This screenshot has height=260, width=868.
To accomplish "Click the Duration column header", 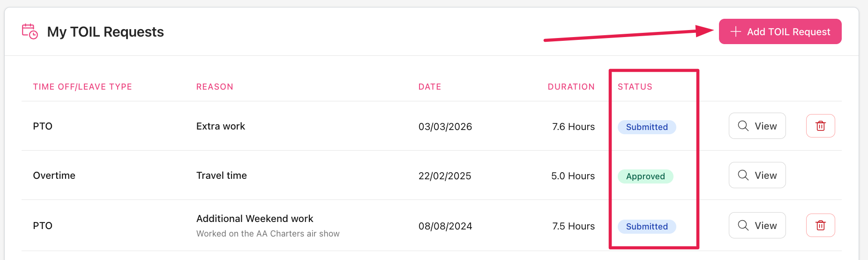I will tap(571, 87).
